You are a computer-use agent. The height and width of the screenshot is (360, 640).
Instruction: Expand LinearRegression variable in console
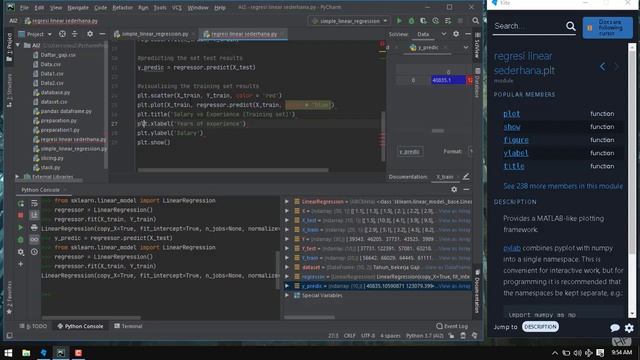[287, 202]
